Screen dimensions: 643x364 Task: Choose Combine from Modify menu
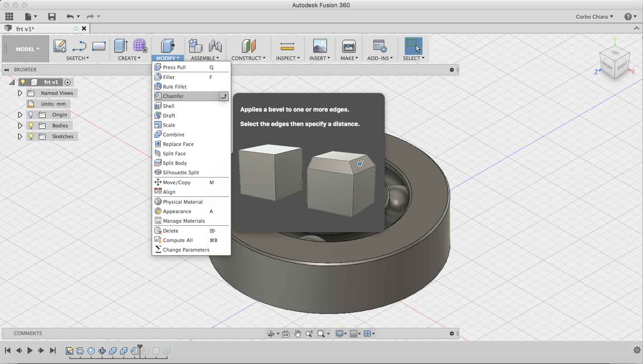pyautogui.click(x=191, y=135)
